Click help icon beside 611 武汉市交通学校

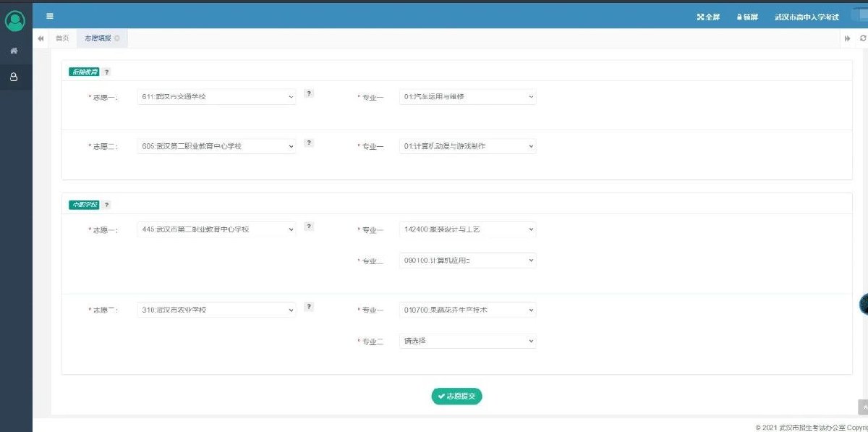[309, 93]
